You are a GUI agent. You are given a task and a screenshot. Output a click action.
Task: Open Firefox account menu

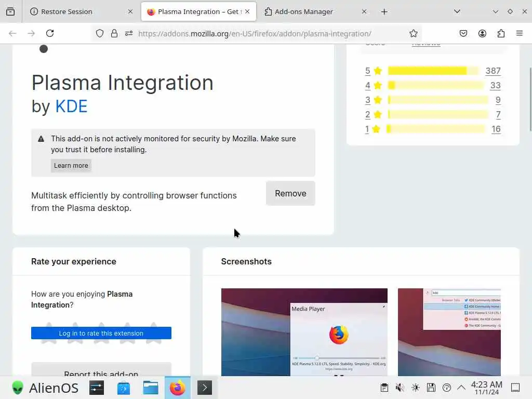[x=482, y=33]
